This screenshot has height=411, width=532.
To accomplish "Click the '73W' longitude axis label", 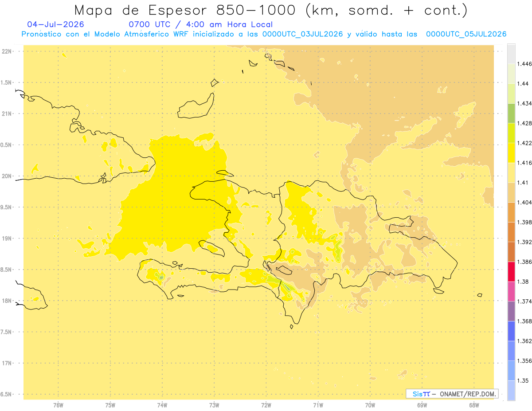I will point(214,405).
